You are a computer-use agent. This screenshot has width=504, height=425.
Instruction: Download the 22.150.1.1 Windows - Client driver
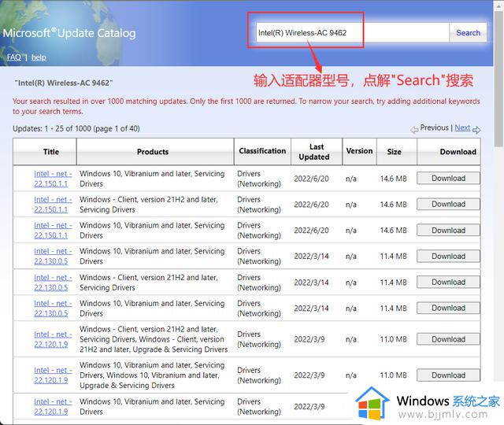[x=448, y=205]
